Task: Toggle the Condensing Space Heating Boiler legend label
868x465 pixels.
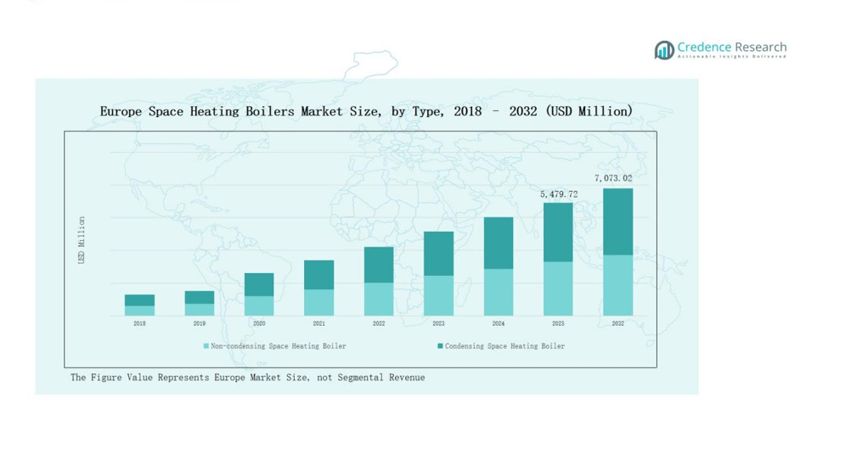Action: [504, 346]
